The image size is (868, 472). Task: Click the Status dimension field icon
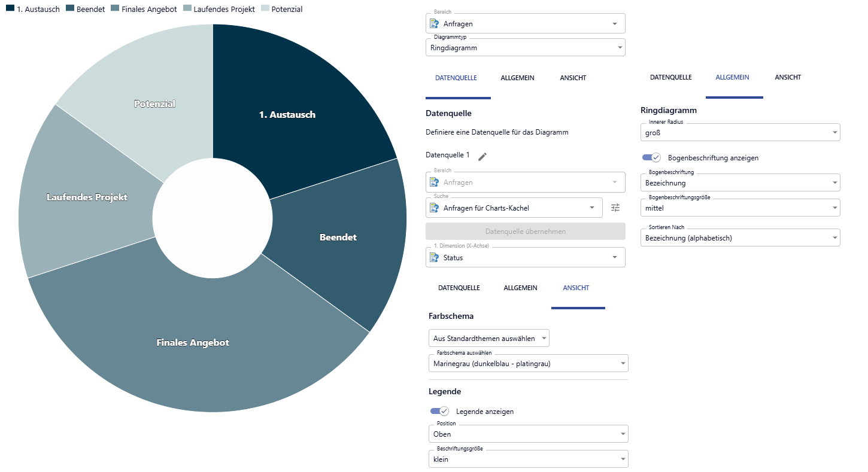[x=435, y=258]
